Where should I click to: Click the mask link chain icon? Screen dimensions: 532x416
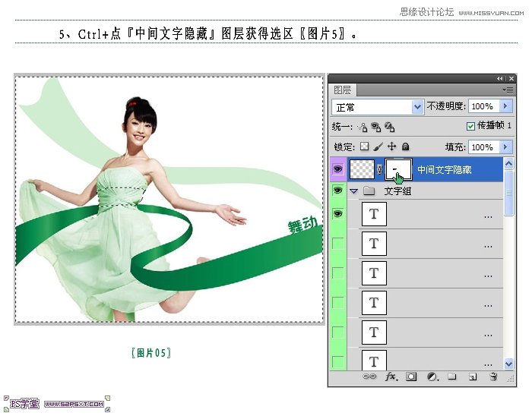(x=380, y=169)
